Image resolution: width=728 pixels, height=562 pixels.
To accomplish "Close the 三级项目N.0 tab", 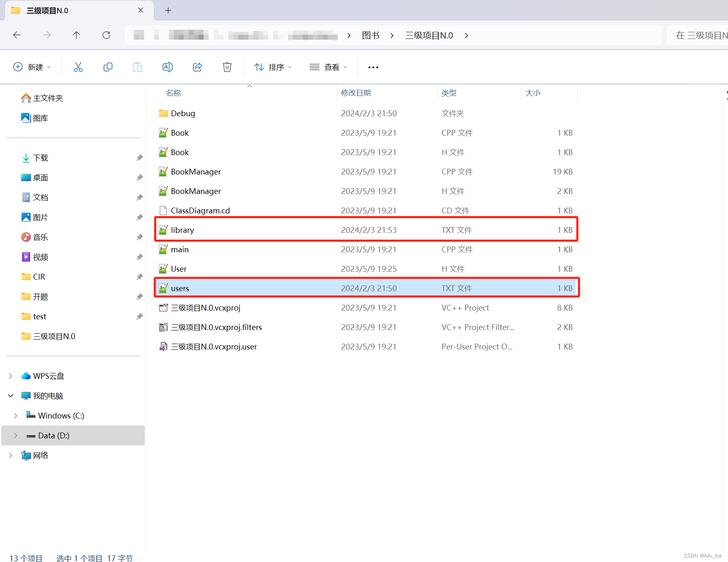I will pyautogui.click(x=141, y=10).
